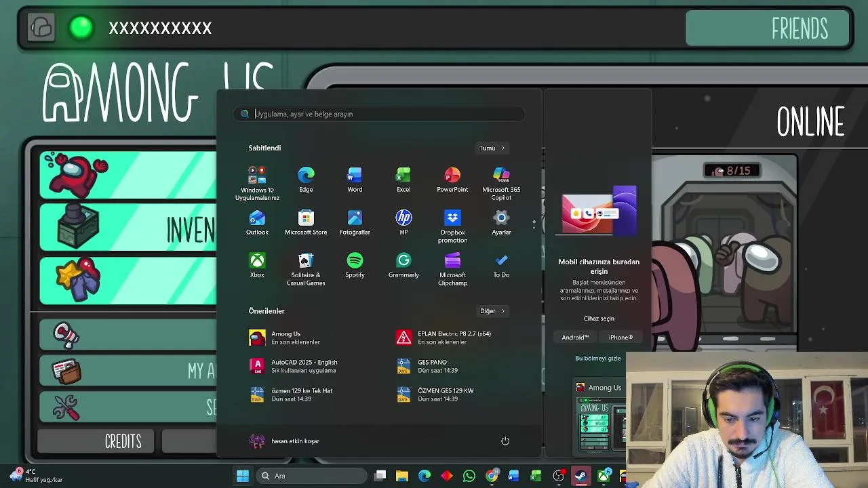Select iPhone device option
The width and height of the screenshot is (868, 488).
(620, 338)
